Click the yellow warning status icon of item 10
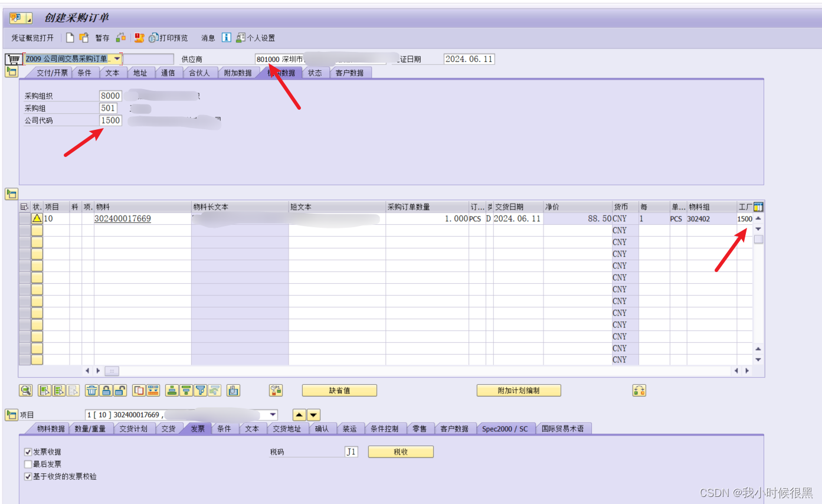The height and width of the screenshot is (504, 822). (x=37, y=218)
